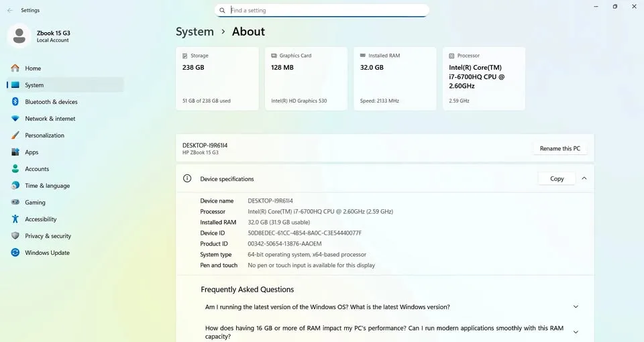Viewport: 644px width, 342px height.
Task: Click the Apps icon in sidebar
Action: 15,152
